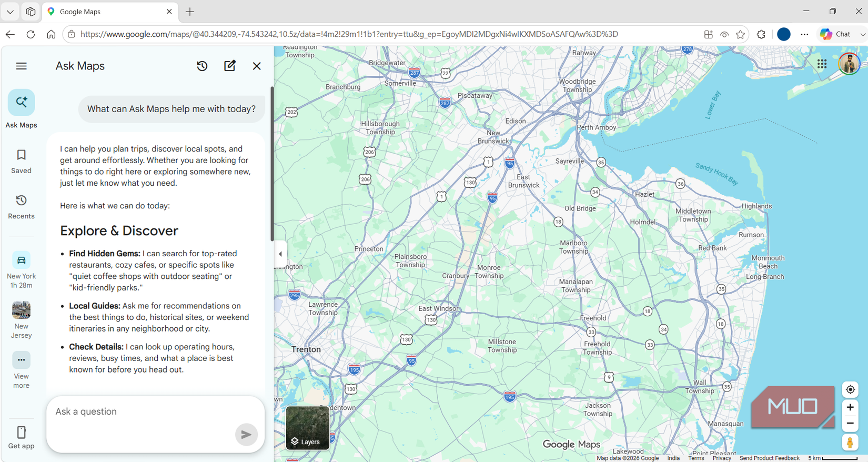Click the Freehold map label

coord(593,318)
